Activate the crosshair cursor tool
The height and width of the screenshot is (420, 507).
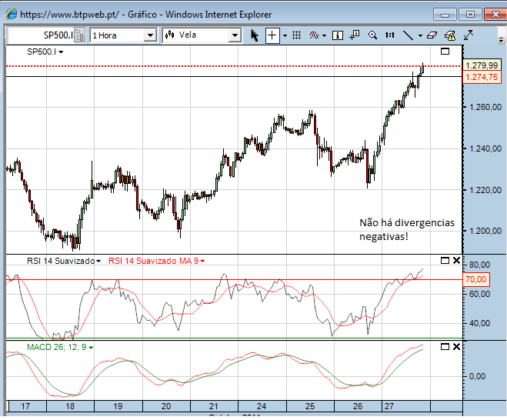272,35
